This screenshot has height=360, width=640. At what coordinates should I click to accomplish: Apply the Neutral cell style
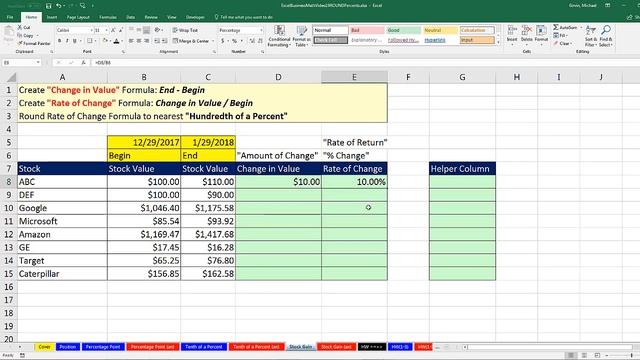point(440,30)
